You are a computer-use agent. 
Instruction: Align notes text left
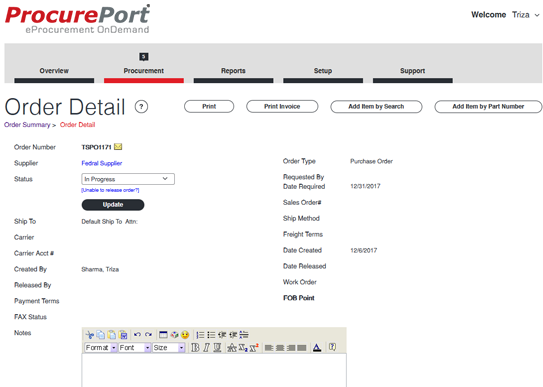coord(269,348)
